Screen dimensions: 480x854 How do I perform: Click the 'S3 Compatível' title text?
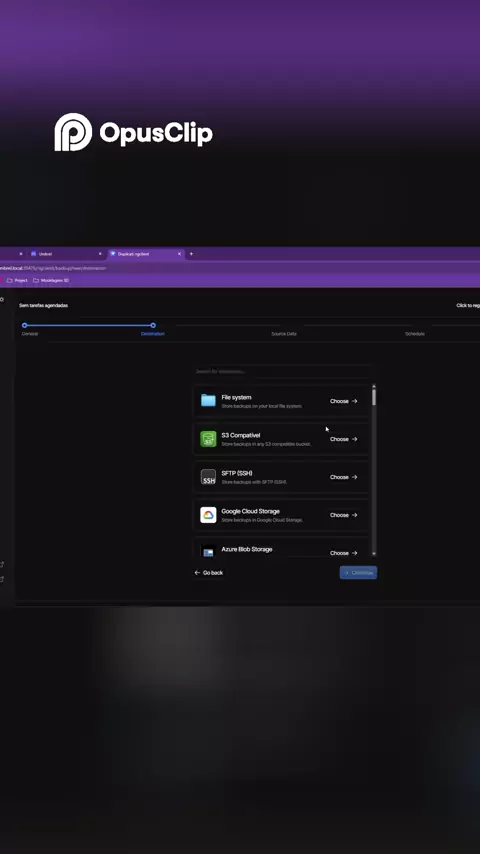pos(241,435)
